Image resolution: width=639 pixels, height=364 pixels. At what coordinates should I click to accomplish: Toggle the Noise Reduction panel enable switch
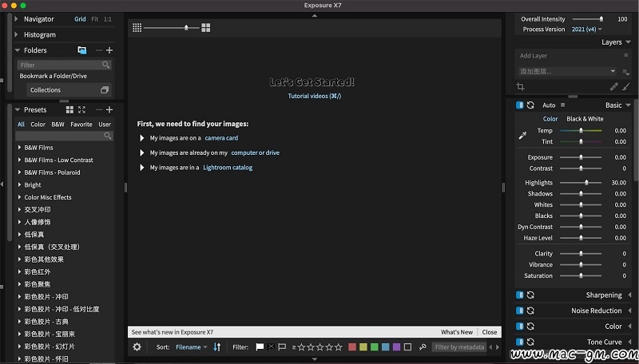520,311
